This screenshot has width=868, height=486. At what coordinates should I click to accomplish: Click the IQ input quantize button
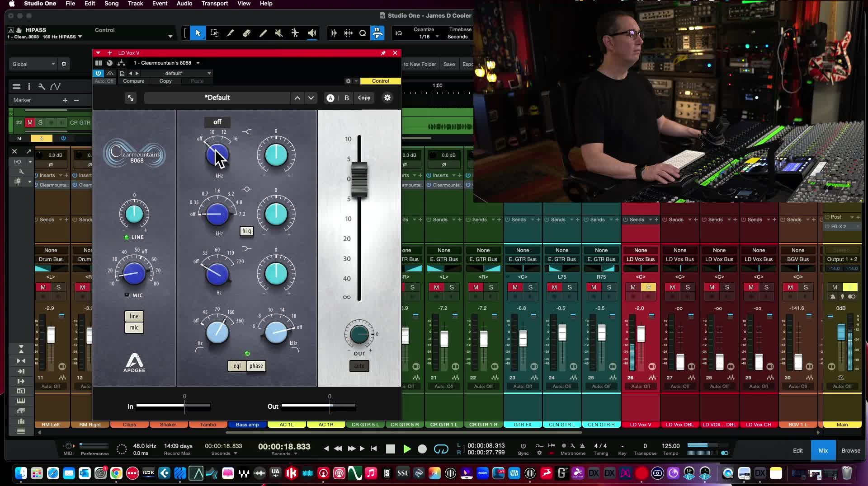[x=399, y=33]
